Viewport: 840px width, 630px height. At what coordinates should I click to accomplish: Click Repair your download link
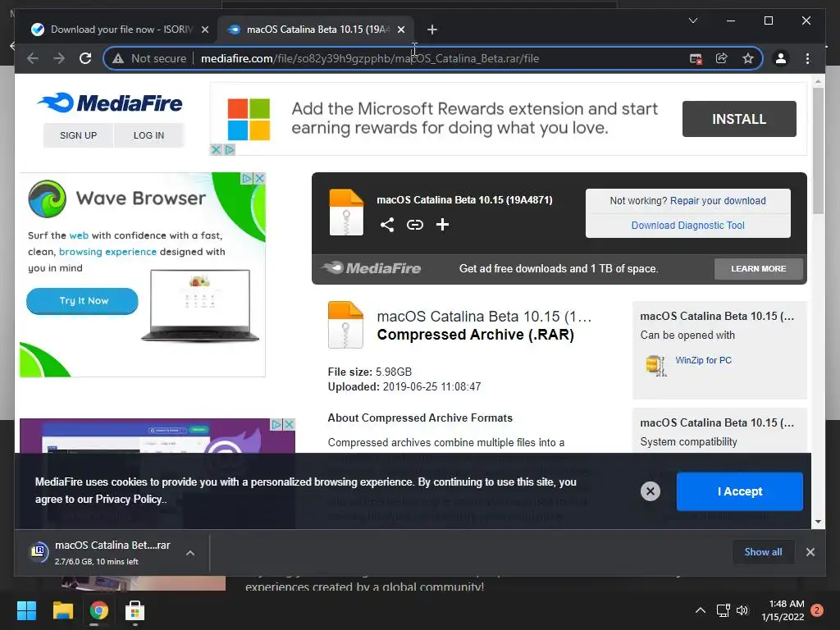click(x=718, y=201)
